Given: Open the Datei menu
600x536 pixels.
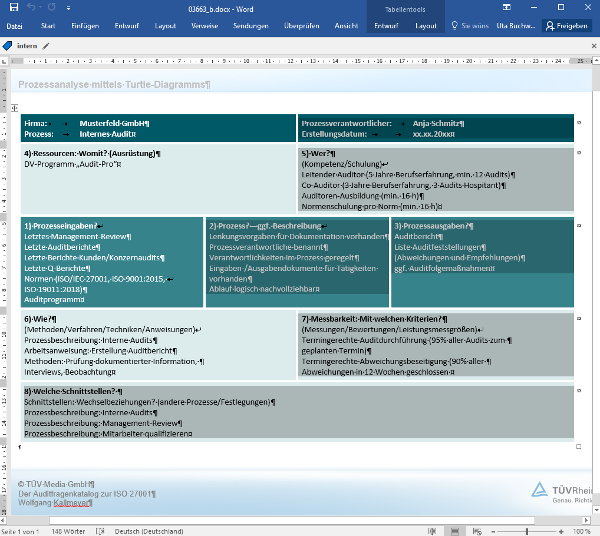Looking at the screenshot, I should point(15,25).
